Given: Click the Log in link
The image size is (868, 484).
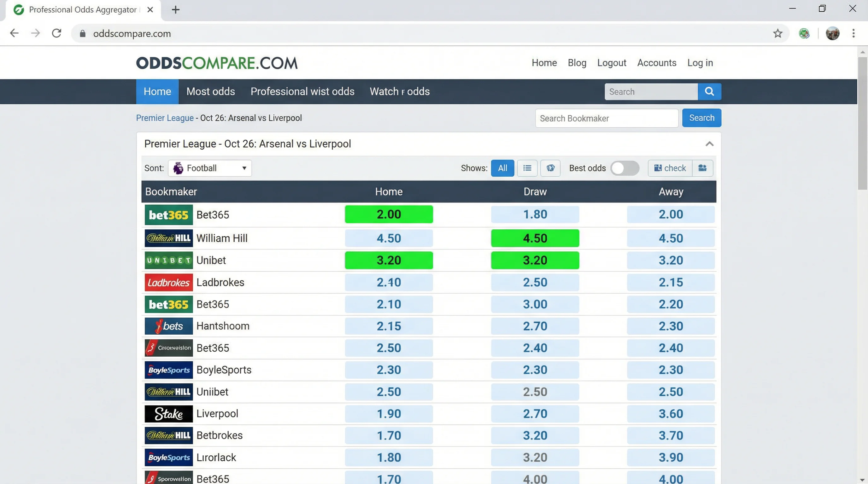Looking at the screenshot, I should (700, 63).
